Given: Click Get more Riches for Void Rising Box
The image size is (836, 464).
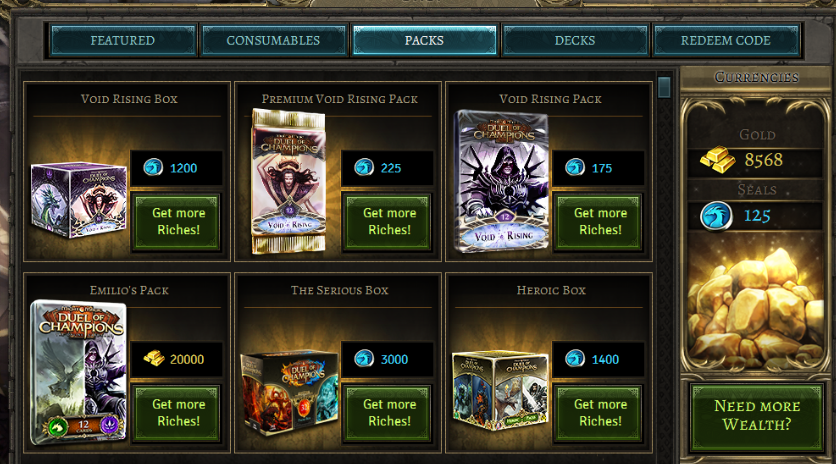Looking at the screenshot, I should [176, 221].
